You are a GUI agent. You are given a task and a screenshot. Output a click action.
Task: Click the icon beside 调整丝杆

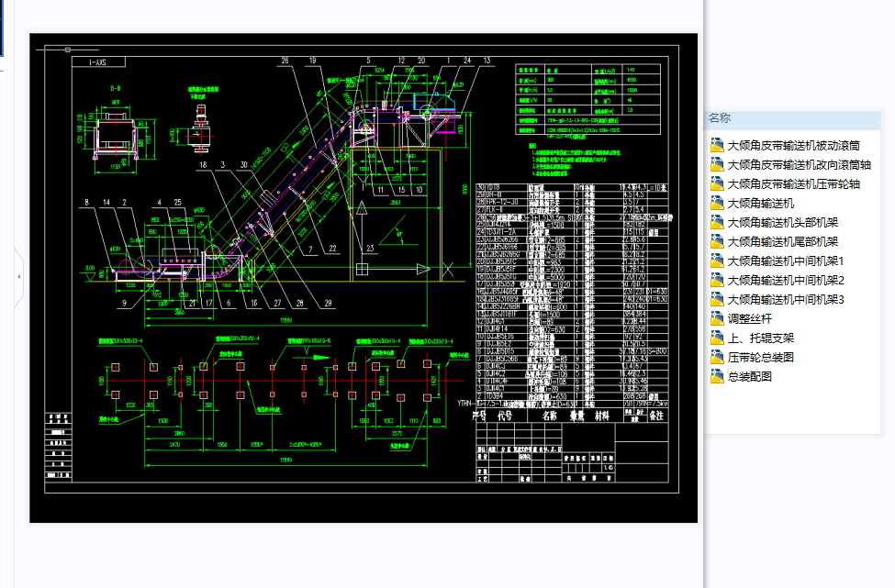tap(717, 319)
